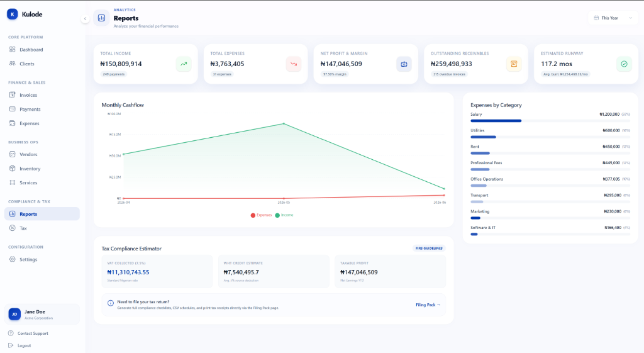This screenshot has height=353, width=644.
Task: Click the Reports header chart icon
Action: [x=101, y=18]
